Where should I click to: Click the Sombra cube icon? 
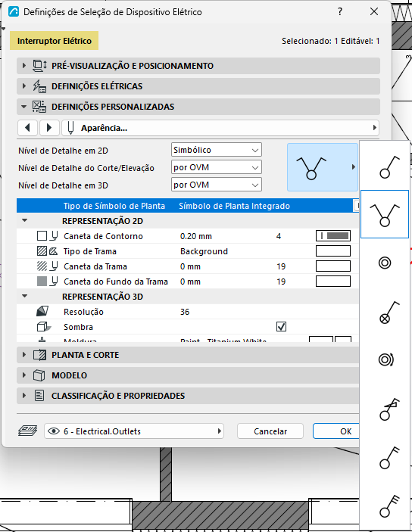tap(44, 327)
